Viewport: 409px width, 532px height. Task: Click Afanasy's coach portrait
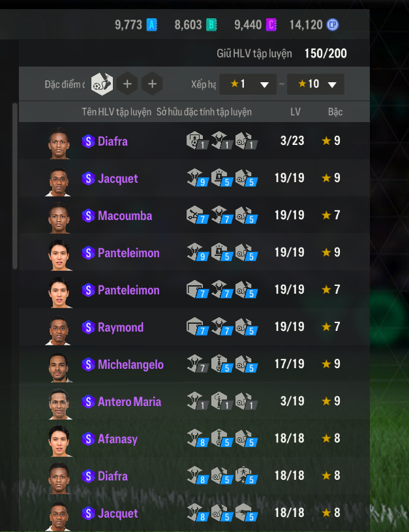click(x=59, y=441)
